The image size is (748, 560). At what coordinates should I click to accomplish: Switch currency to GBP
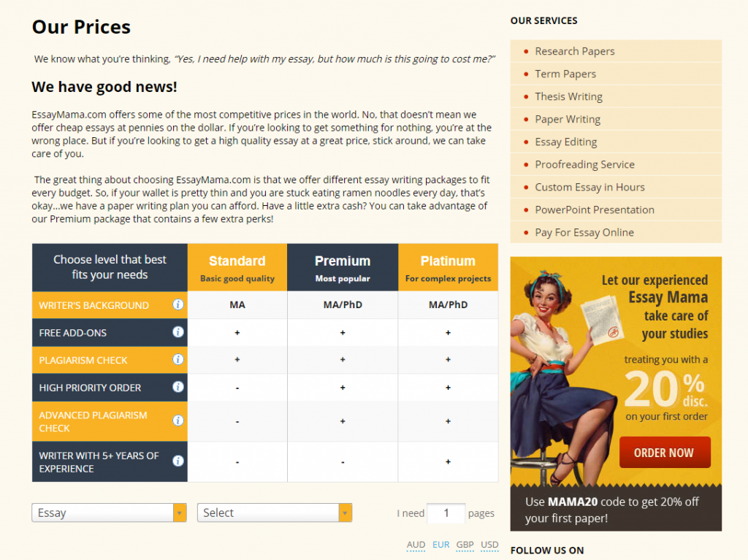465,545
